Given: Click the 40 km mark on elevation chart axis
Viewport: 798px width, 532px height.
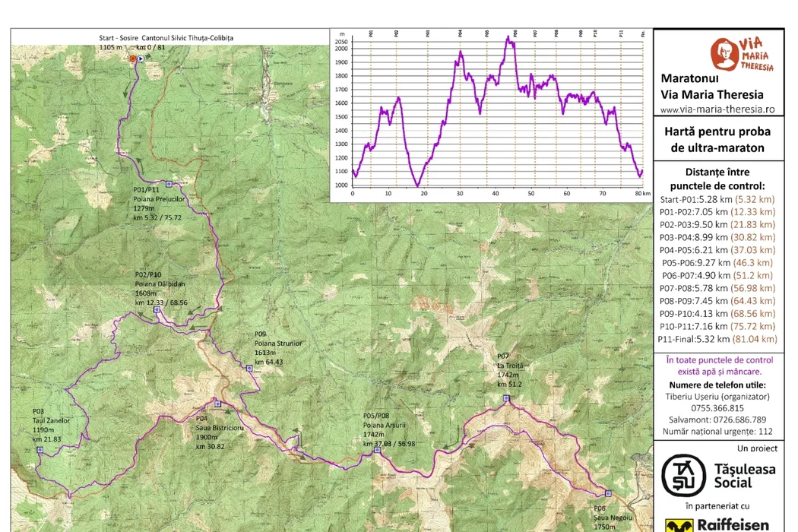Looking at the screenshot, I should [496, 194].
